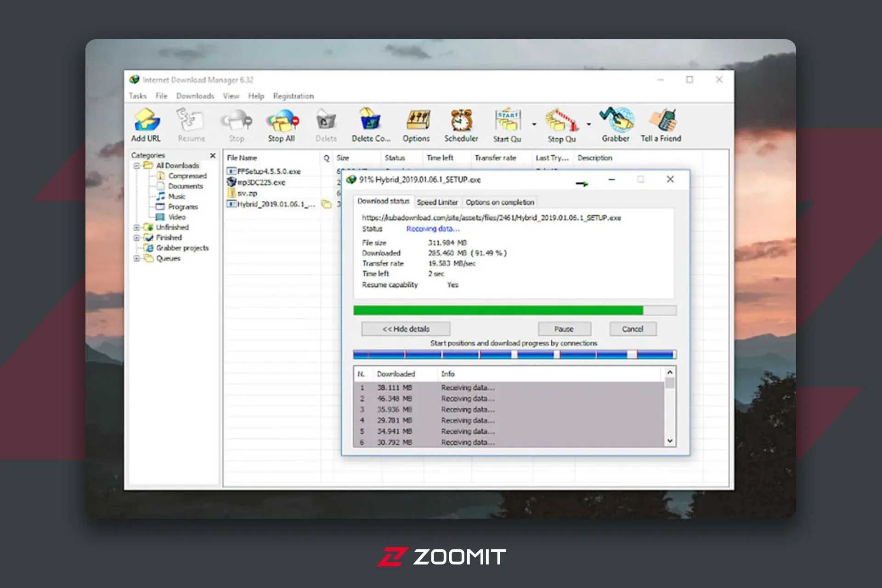The width and height of the screenshot is (882, 588).
Task: Select the Compressed category
Action: [182, 175]
